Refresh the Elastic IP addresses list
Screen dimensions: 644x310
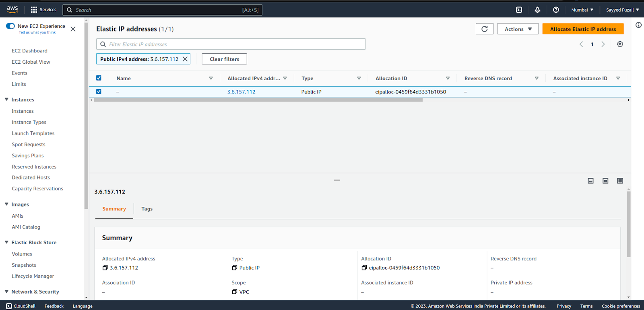485,29
